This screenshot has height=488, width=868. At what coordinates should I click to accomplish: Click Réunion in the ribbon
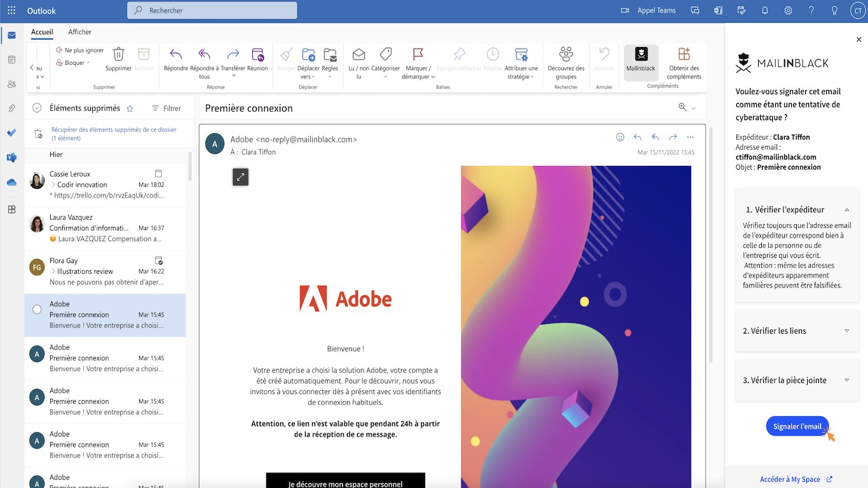(257, 58)
